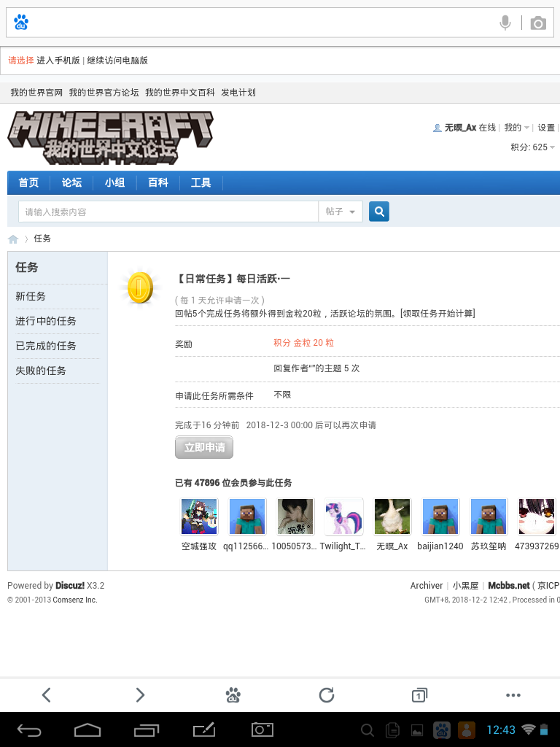Open the 首页 navigation tab
560x747 pixels.
[28, 182]
